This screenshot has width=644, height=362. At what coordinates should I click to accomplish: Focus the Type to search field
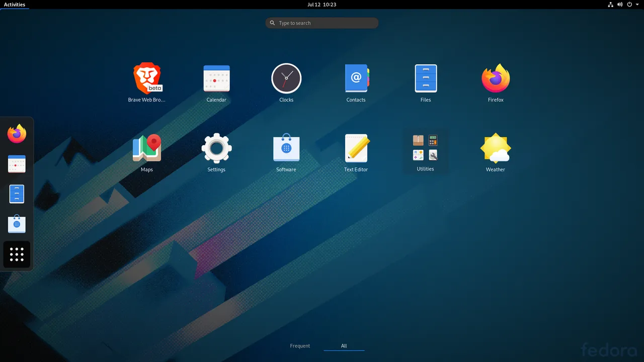[x=322, y=23]
